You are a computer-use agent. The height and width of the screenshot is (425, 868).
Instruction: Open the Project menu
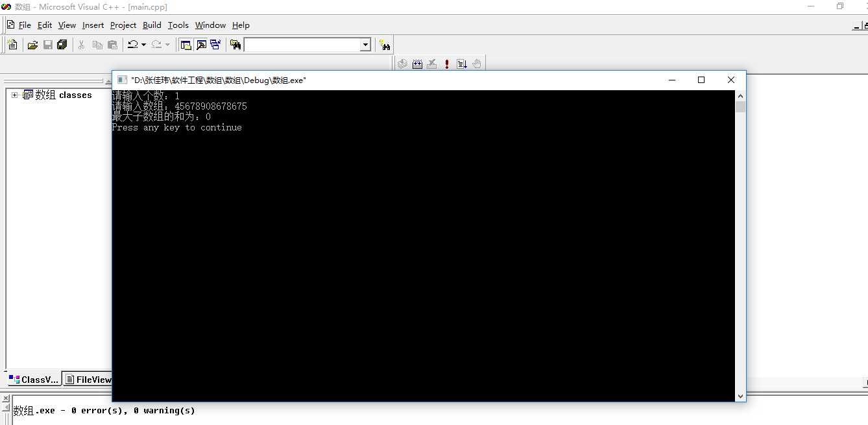(x=123, y=25)
